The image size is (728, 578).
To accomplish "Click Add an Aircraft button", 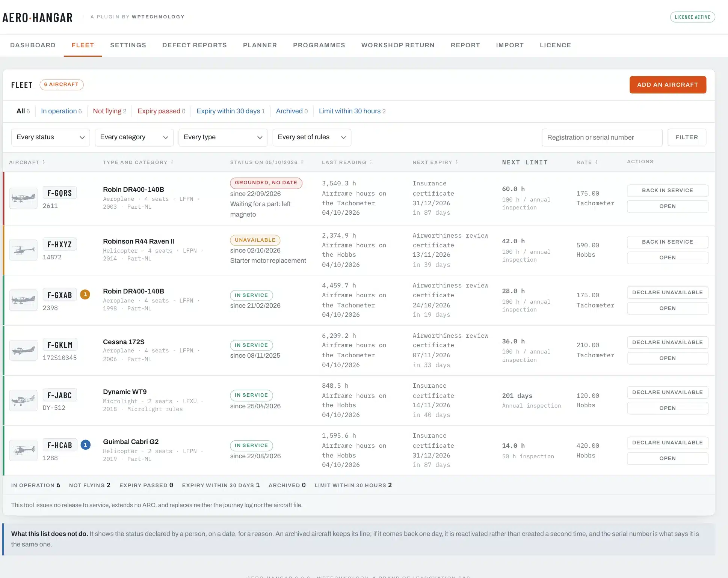I will pyautogui.click(x=668, y=85).
